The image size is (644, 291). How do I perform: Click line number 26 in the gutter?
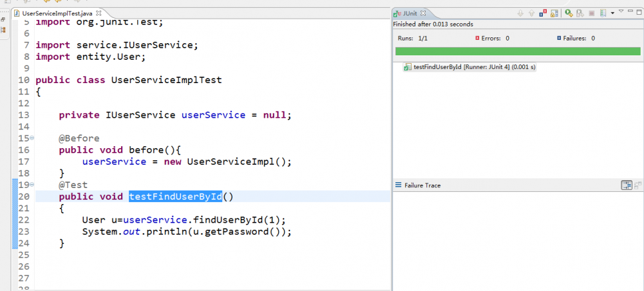point(24,267)
